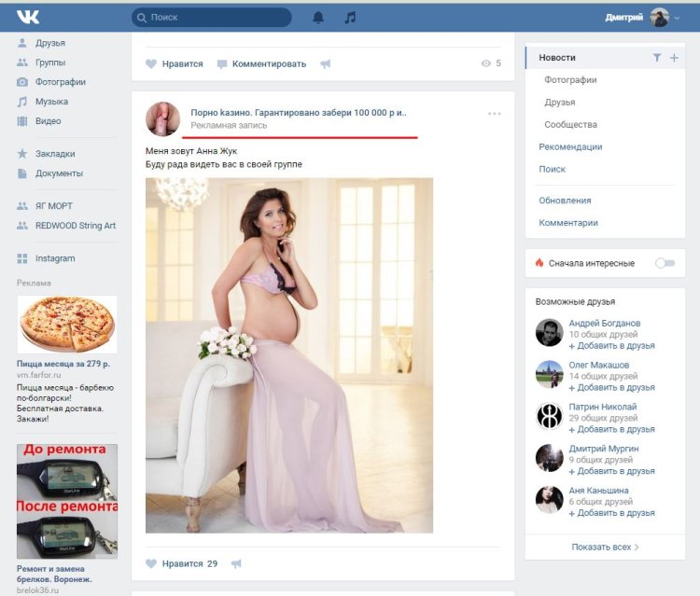Go to Музыка in left menu
The image size is (700, 596).
51,102
